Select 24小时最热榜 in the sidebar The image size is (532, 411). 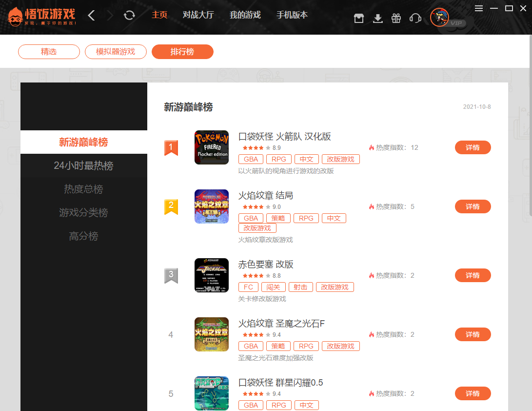(84, 165)
